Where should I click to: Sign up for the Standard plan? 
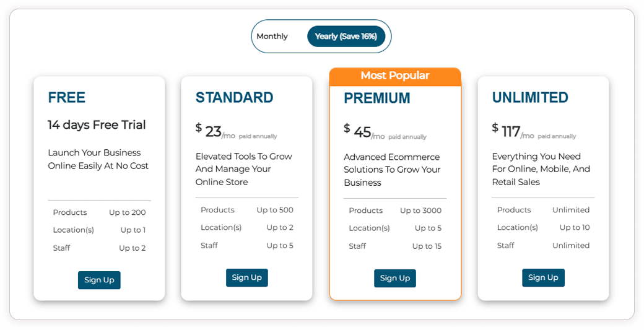pyautogui.click(x=246, y=277)
